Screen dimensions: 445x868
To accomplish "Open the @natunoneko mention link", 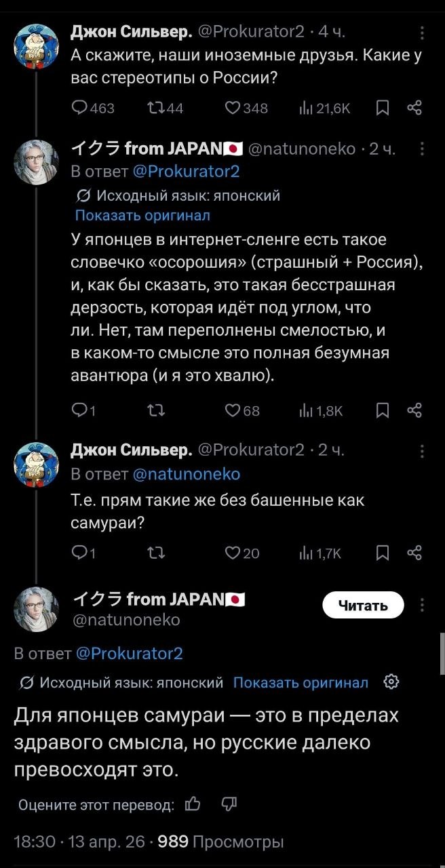I will pyautogui.click(x=187, y=473).
